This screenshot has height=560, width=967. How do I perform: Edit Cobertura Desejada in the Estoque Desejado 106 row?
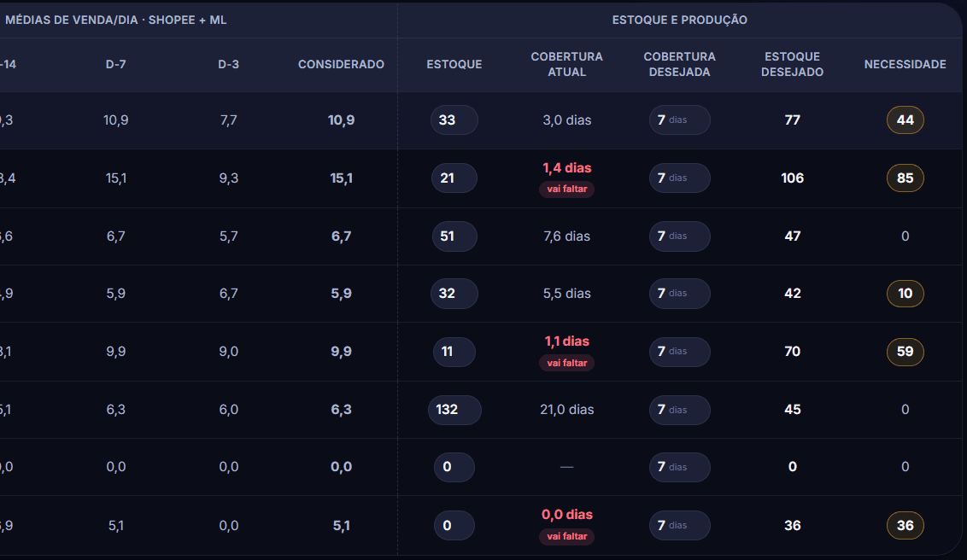point(679,178)
